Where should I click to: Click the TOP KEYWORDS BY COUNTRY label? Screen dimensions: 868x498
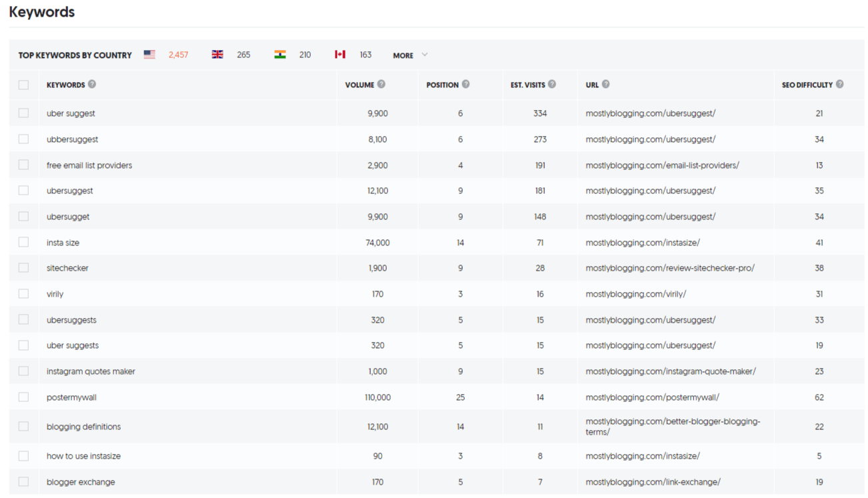[75, 55]
